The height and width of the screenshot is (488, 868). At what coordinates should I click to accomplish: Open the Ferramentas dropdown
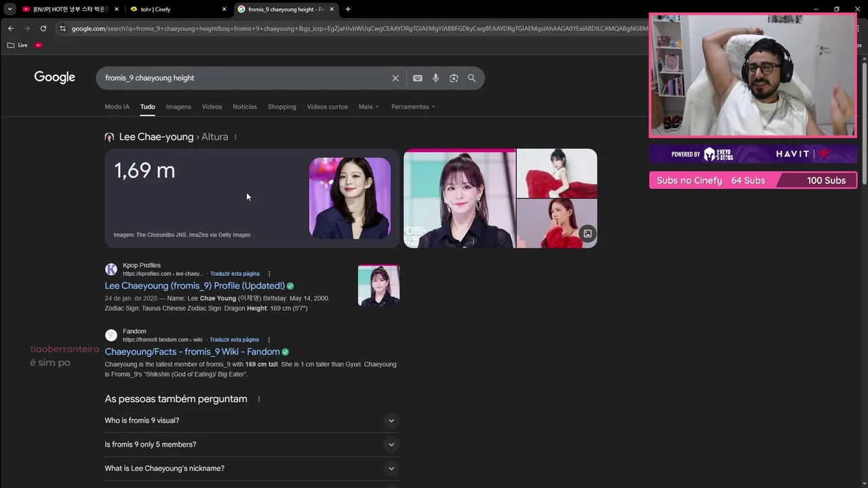click(x=413, y=106)
